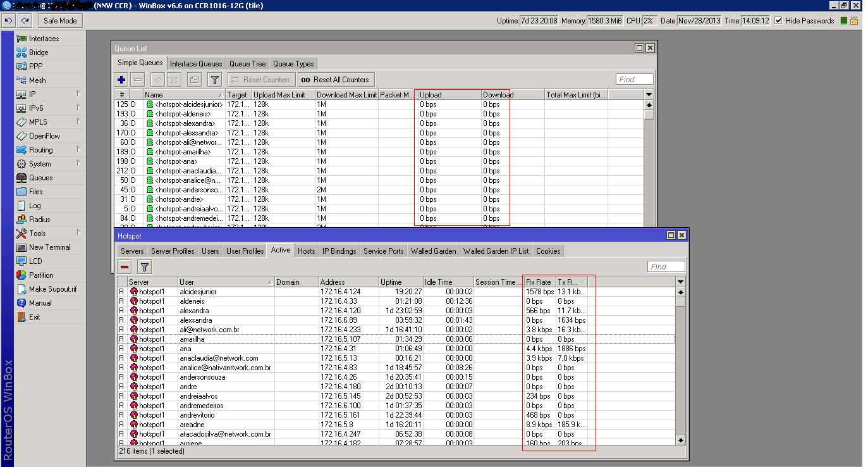Image resolution: width=868 pixels, height=467 pixels.
Task: Click the Find field in Hotspot window
Action: [x=666, y=267]
